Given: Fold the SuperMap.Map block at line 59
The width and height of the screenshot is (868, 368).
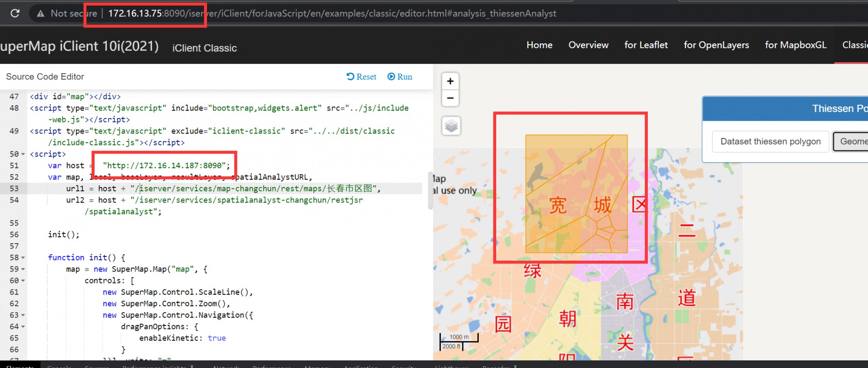Looking at the screenshot, I should 23,269.
